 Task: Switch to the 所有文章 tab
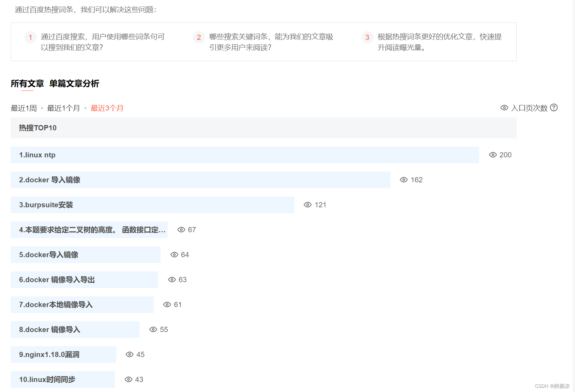pyautogui.click(x=27, y=84)
